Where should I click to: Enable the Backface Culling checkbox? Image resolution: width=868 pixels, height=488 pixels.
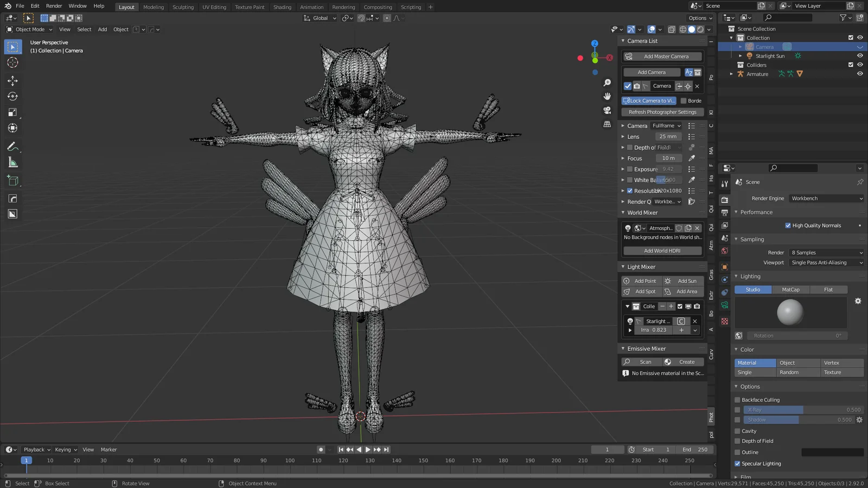[x=737, y=400]
